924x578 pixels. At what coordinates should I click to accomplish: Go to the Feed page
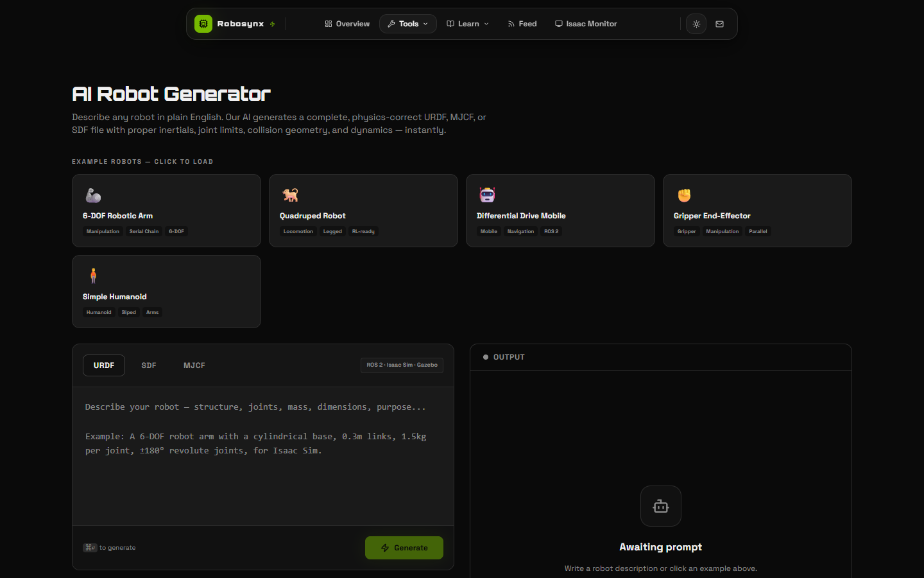click(x=522, y=24)
